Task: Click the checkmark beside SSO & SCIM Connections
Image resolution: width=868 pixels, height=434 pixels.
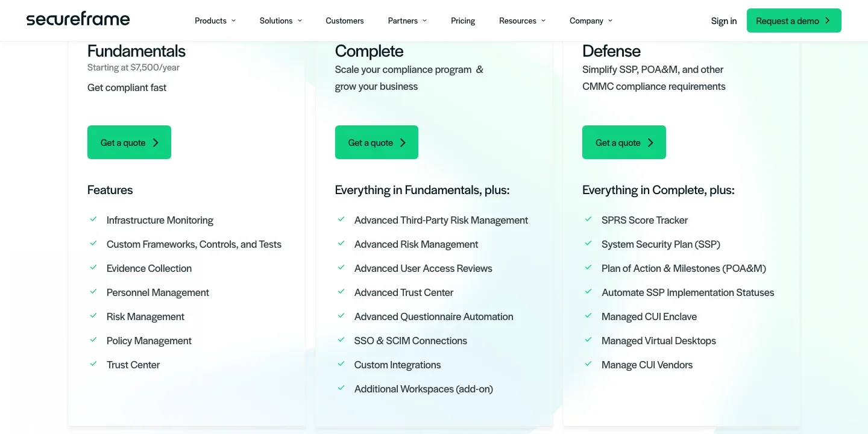Action: click(341, 340)
